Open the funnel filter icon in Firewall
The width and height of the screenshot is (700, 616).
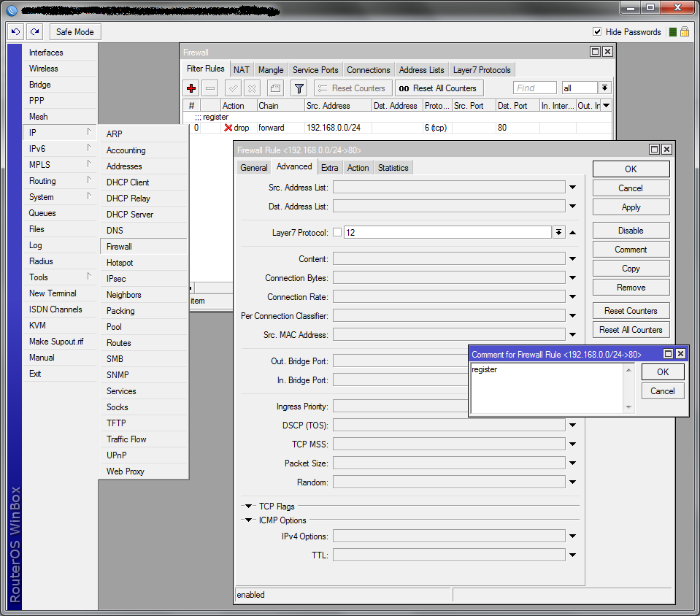[x=299, y=88]
